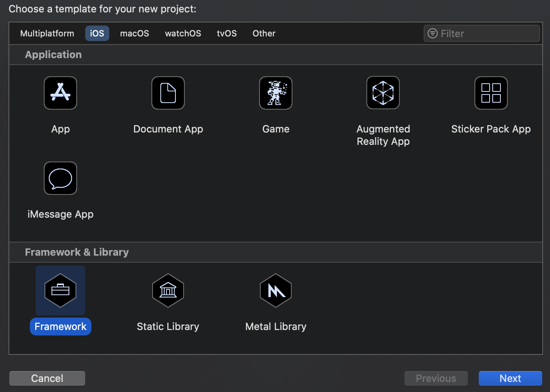Open the macOS platform tab
The image size is (550, 392).
coord(134,33)
